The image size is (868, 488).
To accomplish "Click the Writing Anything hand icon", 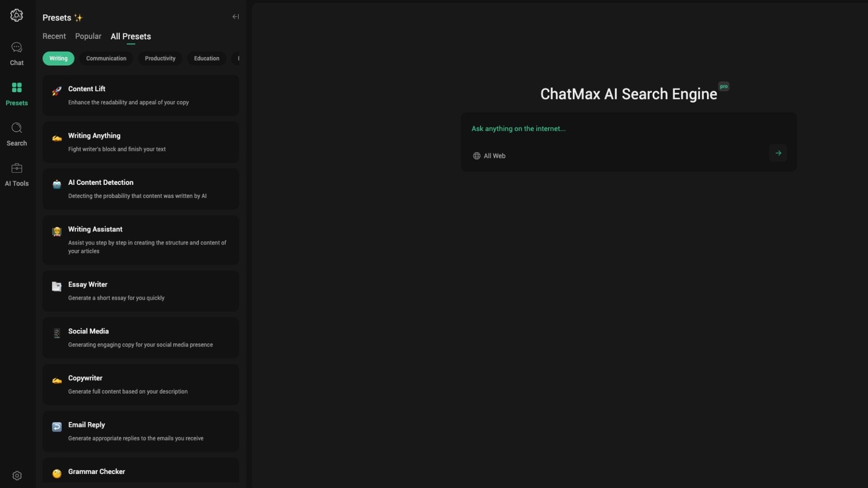I will 57,138.
